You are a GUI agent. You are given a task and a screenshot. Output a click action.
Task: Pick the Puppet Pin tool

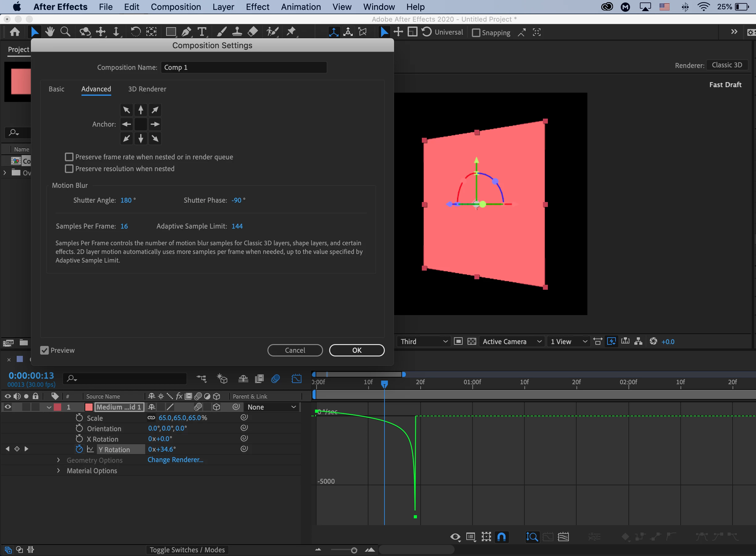pos(291,32)
